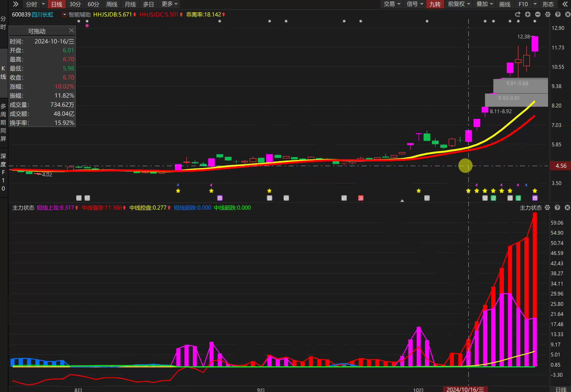Click the gray 8.92-9.81 gap box

(517, 100)
